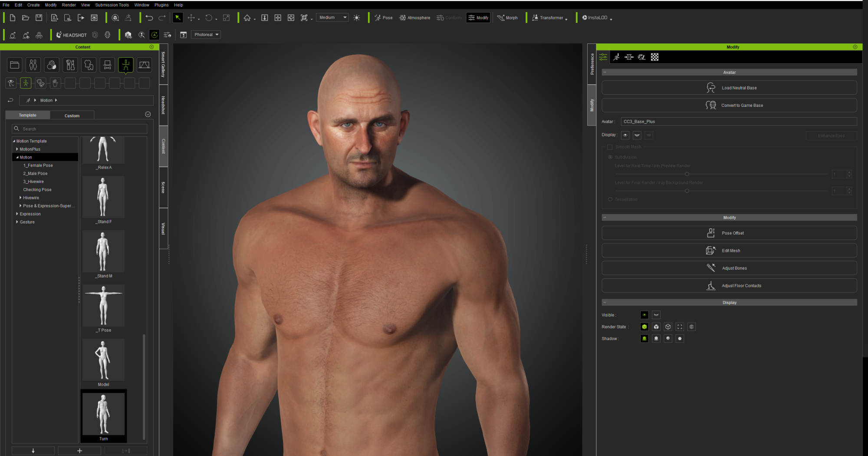Select the Tessellation radio option

(x=610, y=199)
